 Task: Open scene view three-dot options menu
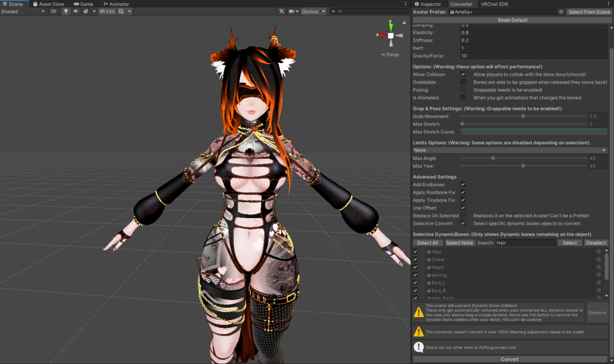click(405, 4)
